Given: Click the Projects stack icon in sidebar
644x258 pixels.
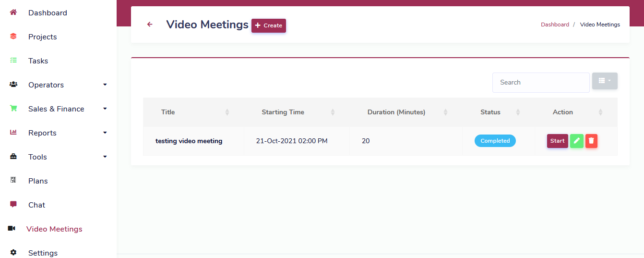Looking at the screenshot, I should point(13,37).
